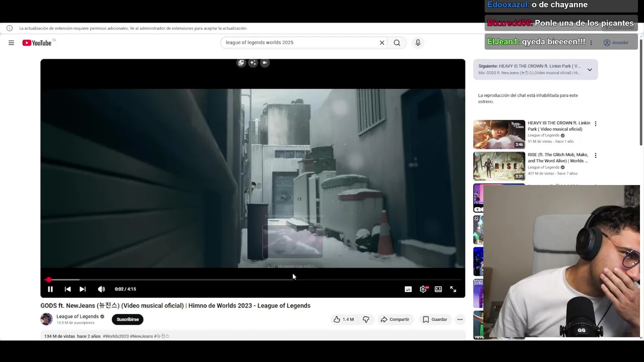Click the #Worlds2023 hashtag
The width and height of the screenshot is (644, 362).
coord(116,336)
